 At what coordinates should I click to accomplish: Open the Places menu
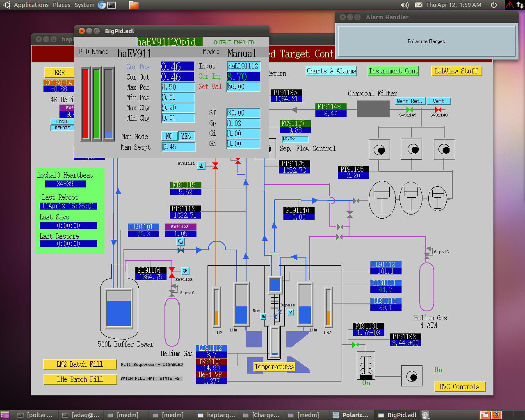point(62,5)
